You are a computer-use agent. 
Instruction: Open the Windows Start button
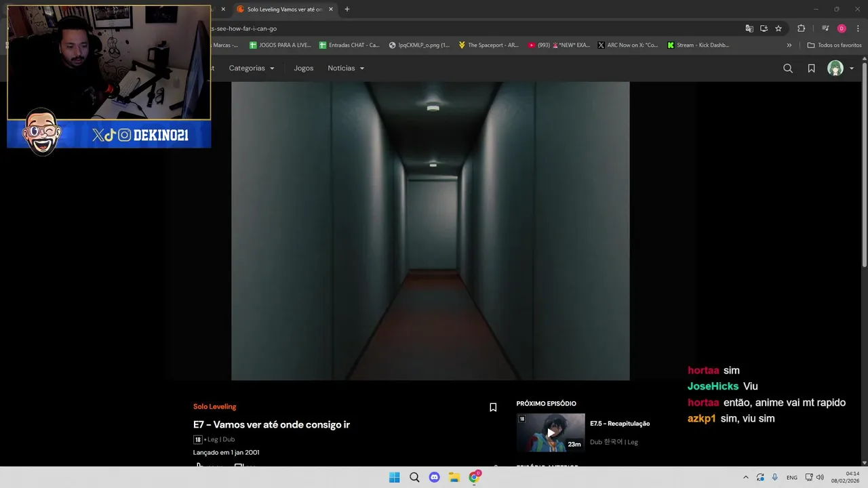tap(394, 477)
